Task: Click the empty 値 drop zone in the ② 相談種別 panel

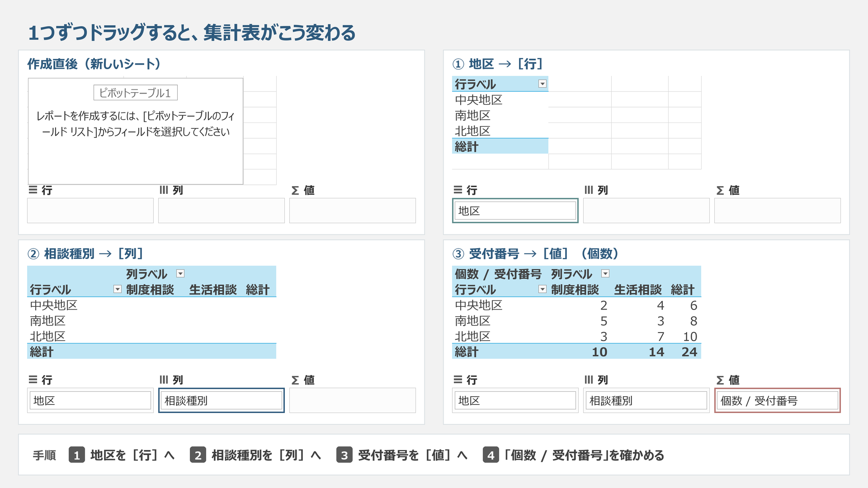Action: [x=353, y=400]
